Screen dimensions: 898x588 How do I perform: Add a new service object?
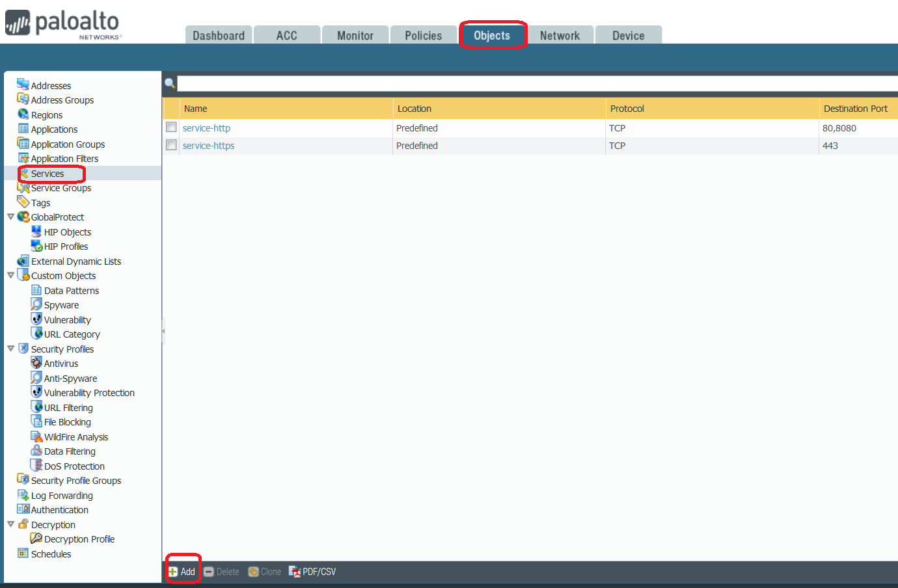[182, 572]
